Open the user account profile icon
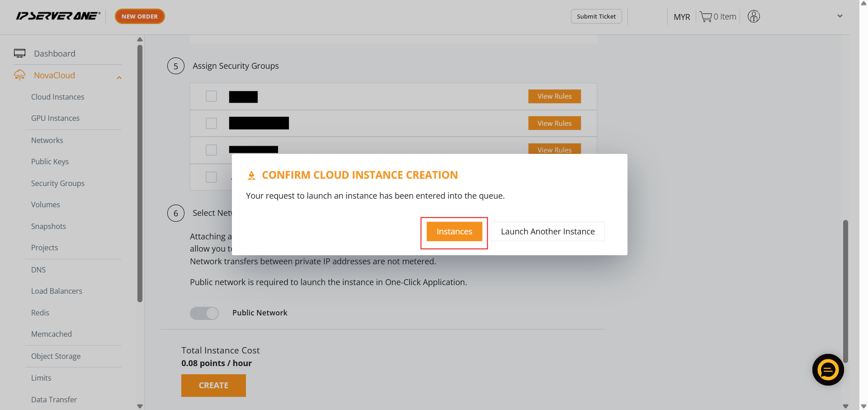This screenshot has width=868, height=410. [x=754, y=16]
